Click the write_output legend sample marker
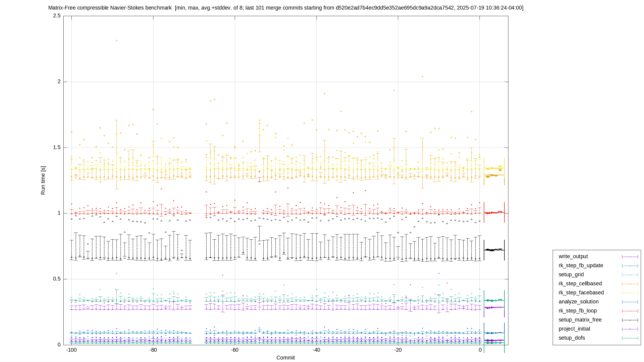Image resolution: width=644 pixels, height=362 pixels. point(630,257)
